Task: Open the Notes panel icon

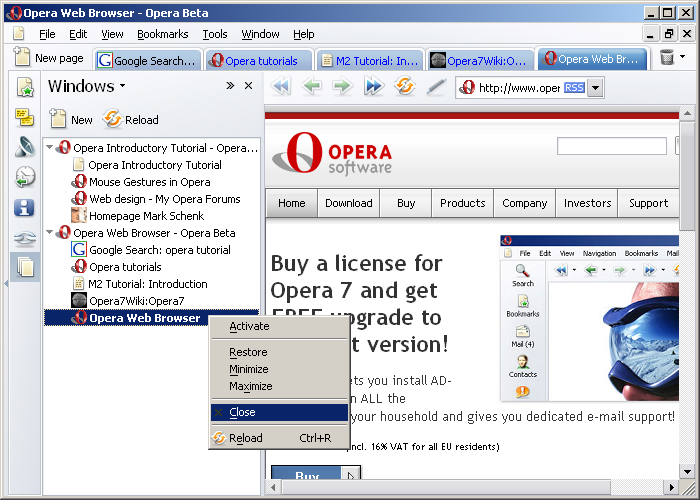Action: click(x=25, y=118)
